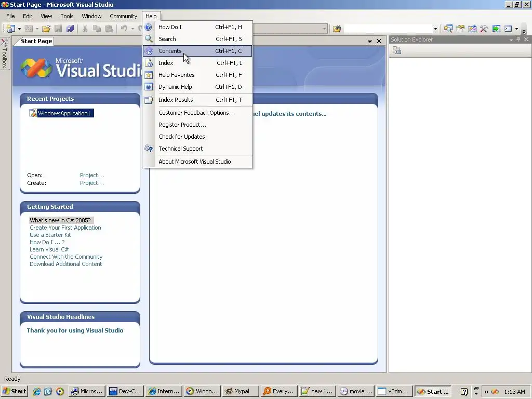Open About Microsoft Visual Studio
The image size is (532, 399).
(x=197, y=162)
